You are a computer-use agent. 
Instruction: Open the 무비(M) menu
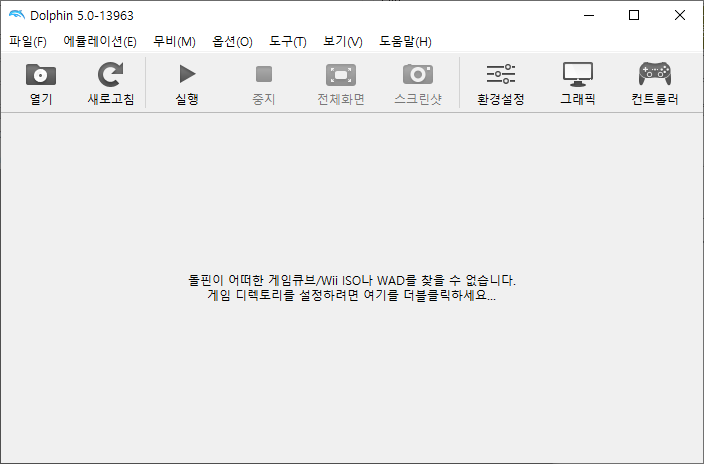174,41
